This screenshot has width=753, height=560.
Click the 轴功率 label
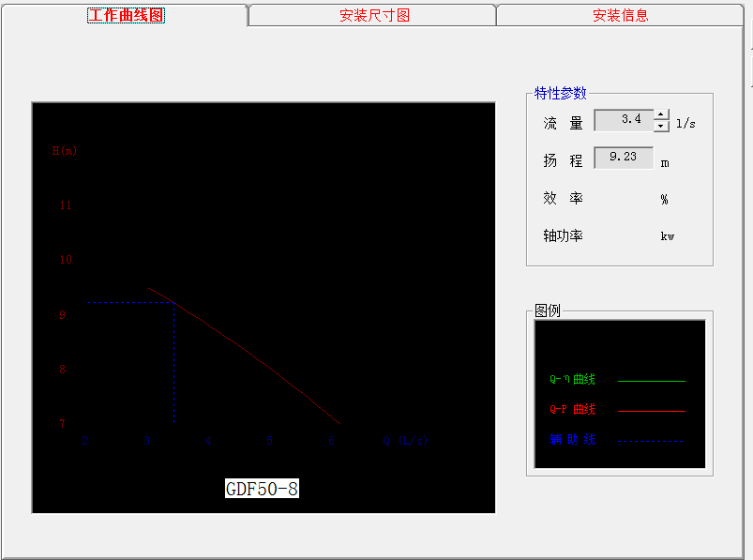point(563,235)
